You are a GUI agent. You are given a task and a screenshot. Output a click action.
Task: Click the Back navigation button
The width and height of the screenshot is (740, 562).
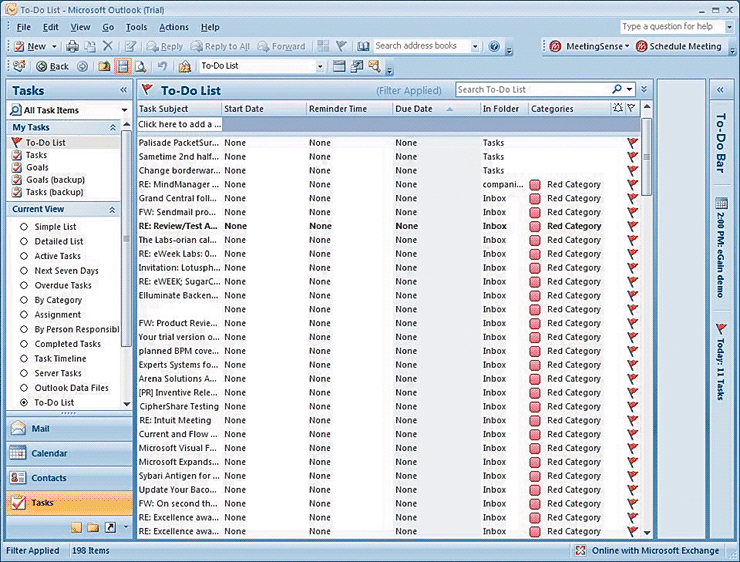tap(53, 67)
